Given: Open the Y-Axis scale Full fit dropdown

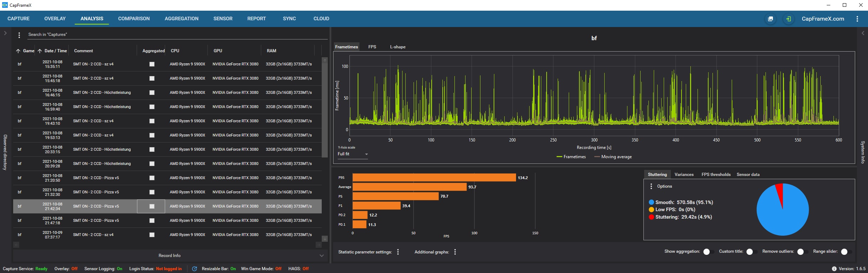Looking at the screenshot, I should (x=353, y=154).
